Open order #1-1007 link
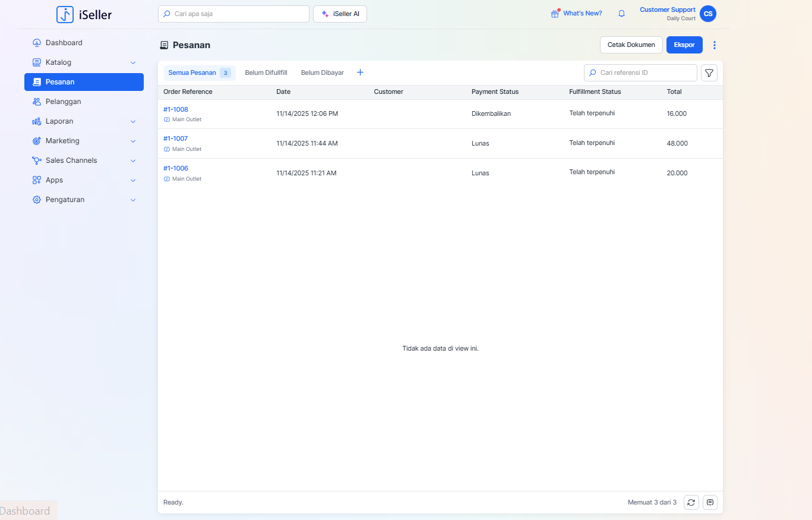Viewport: 812px width, 520px height. pyautogui.click(x=175, y=138)
